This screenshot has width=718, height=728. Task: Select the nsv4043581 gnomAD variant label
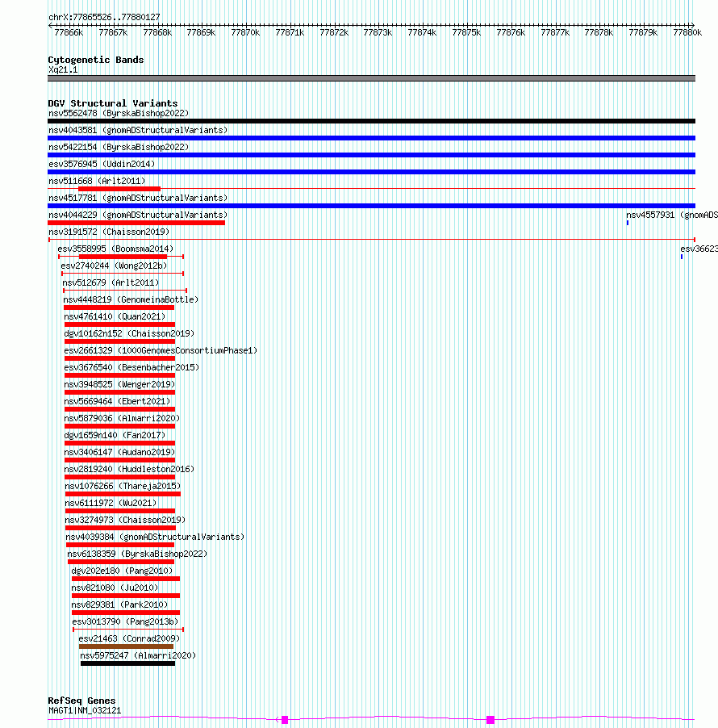click(138, 130)
